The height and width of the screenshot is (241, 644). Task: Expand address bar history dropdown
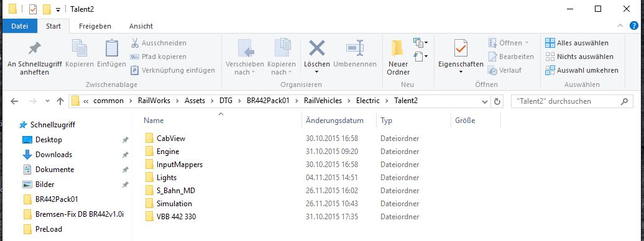(485, 101)
